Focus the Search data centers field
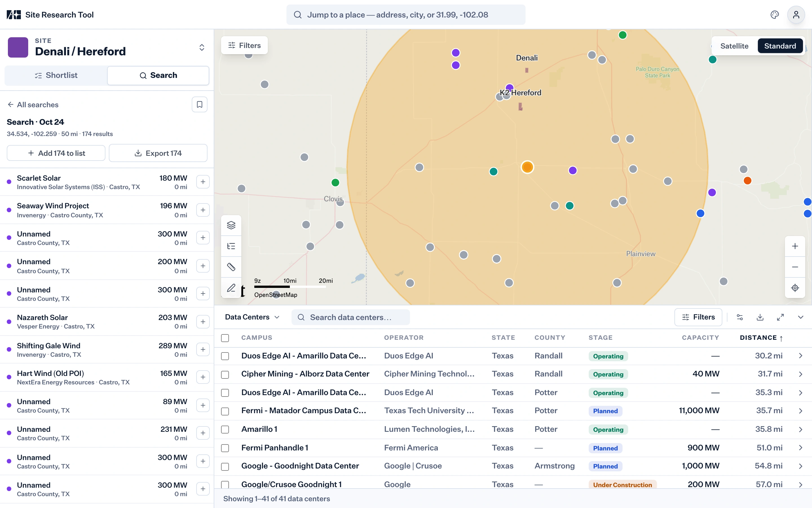The image size is (812, 508). 350,317
